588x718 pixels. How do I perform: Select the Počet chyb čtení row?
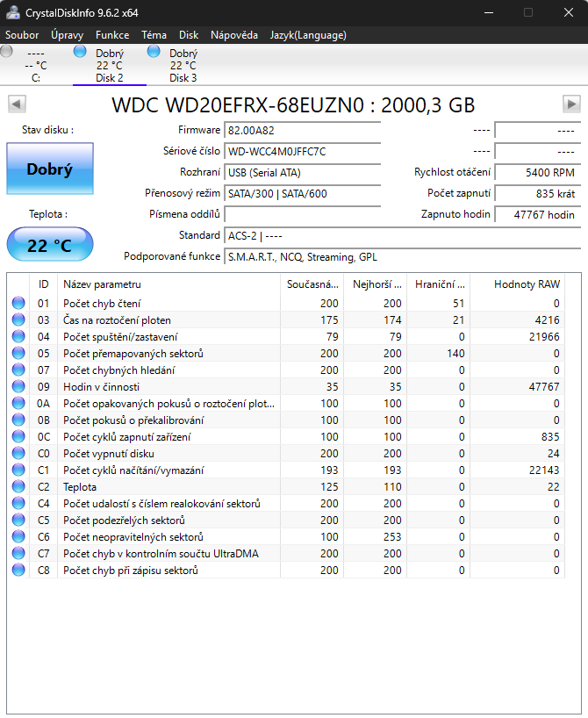click(286, 303)
